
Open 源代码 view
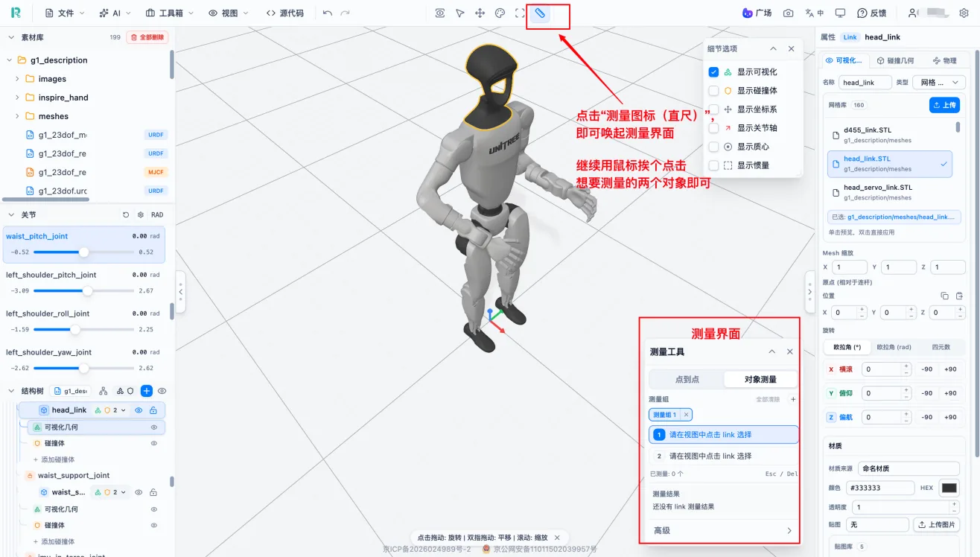tap(284, 13)
